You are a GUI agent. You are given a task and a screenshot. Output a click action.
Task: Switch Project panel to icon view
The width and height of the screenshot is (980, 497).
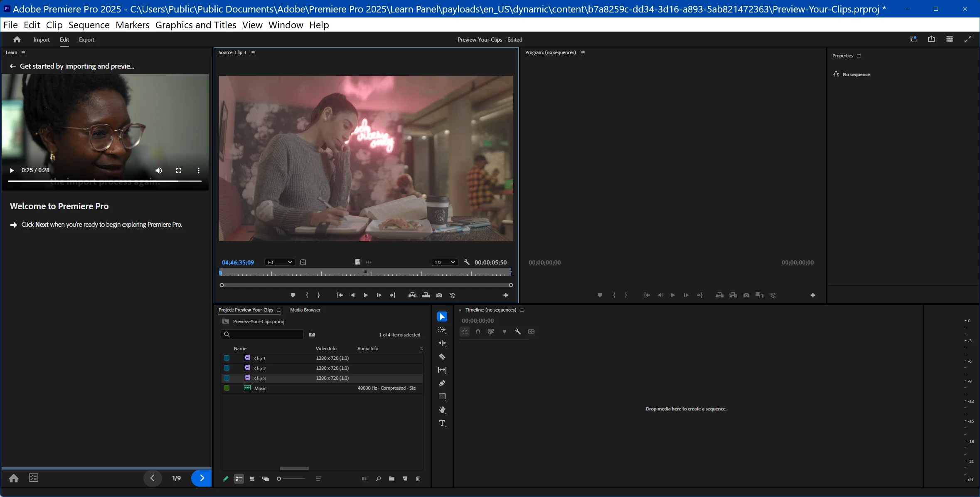point(252,479)
